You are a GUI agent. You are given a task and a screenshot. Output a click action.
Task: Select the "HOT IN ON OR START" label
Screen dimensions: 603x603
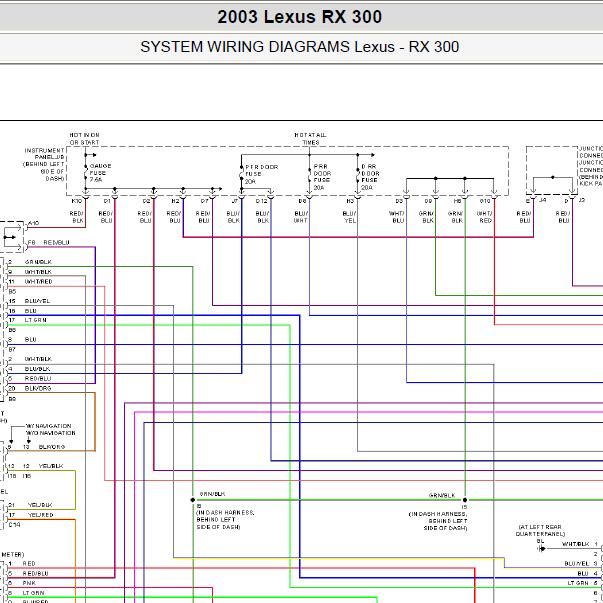pos(84,139)
